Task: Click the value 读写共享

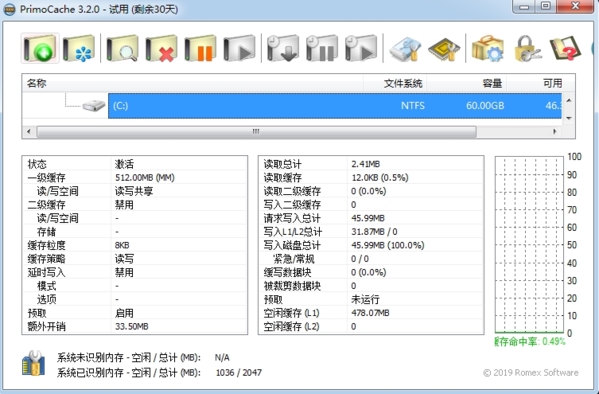Action: pyautogui.click(x=134, y=191)
